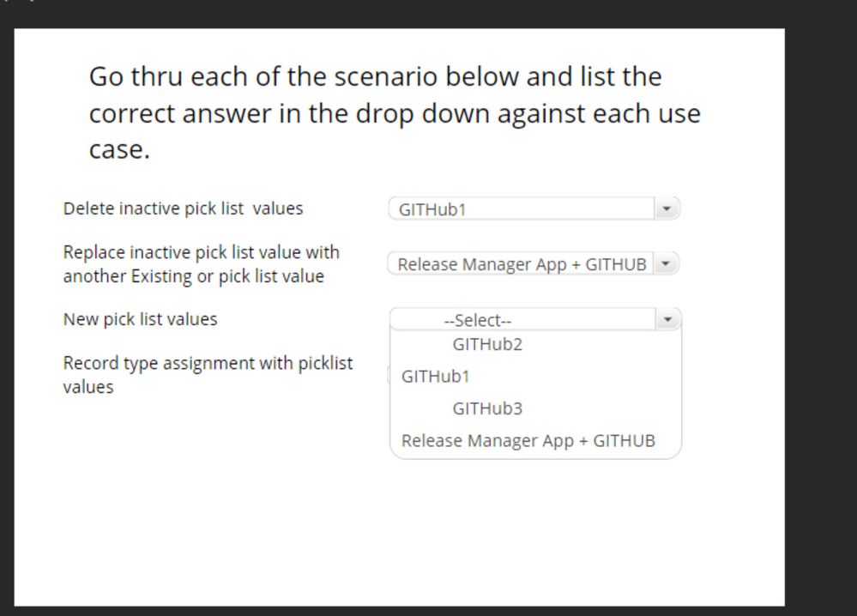Screen dimensions: 857x616
Task: Click the 'Replace inactive pick list value' label
Action: 201,253
